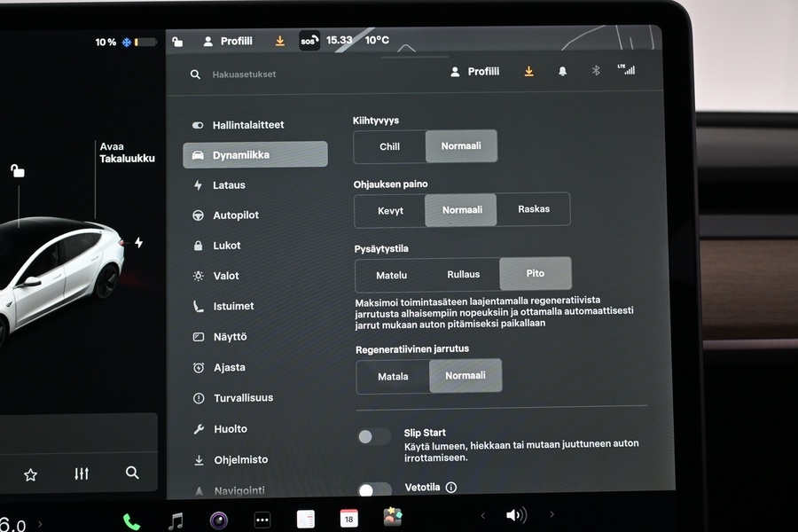Toggle Vetotila on

373,489
